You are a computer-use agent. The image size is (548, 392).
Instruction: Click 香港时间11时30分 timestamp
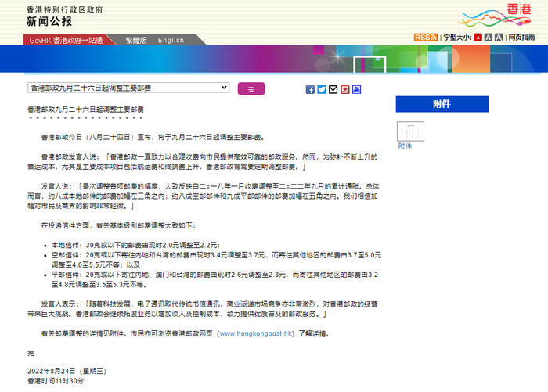pyautogui.click(x=56, y=381)
